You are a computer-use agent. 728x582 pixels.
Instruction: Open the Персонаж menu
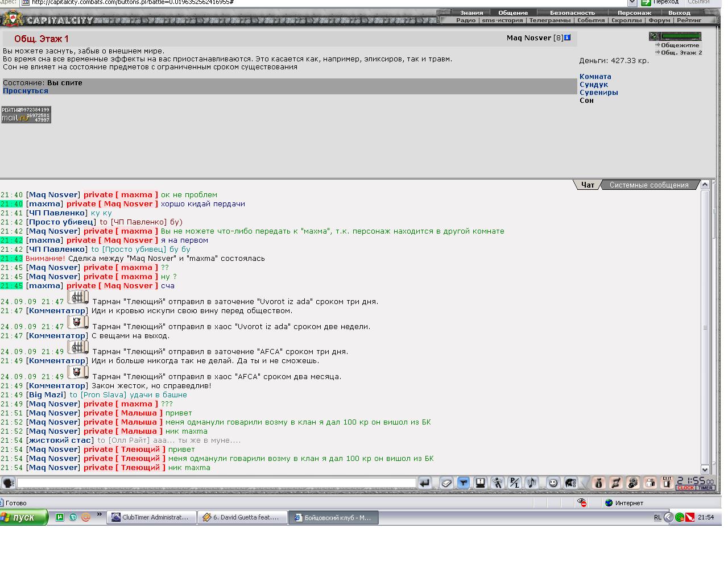(634, 13)
